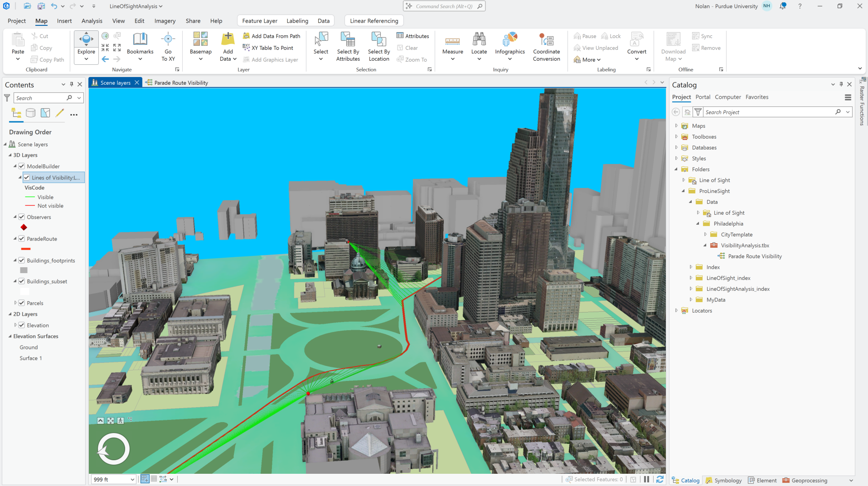Expand the Toolboxes node in Catalog
Screen dimensions: 868x486
coord(676,137)
